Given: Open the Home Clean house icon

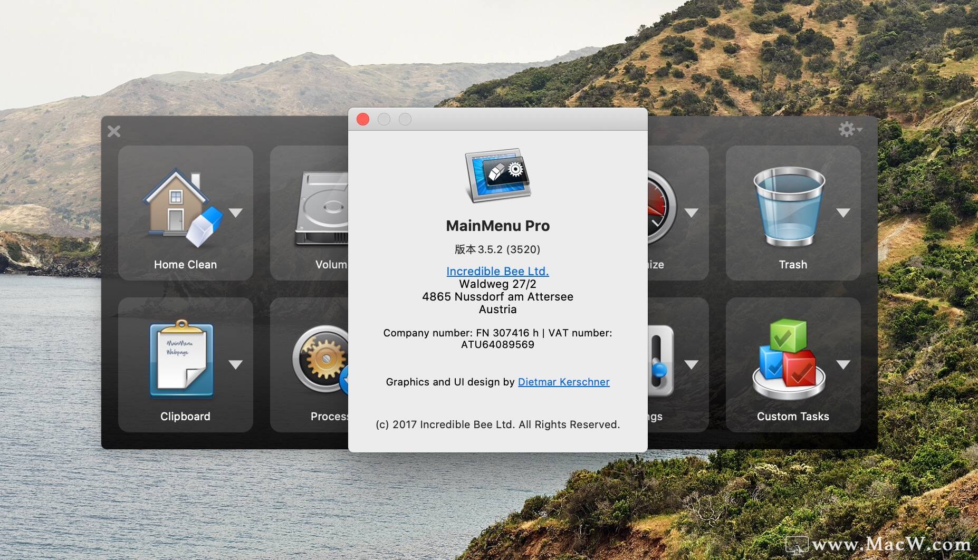Looking at the screenshot, I should tap(182, 207).
